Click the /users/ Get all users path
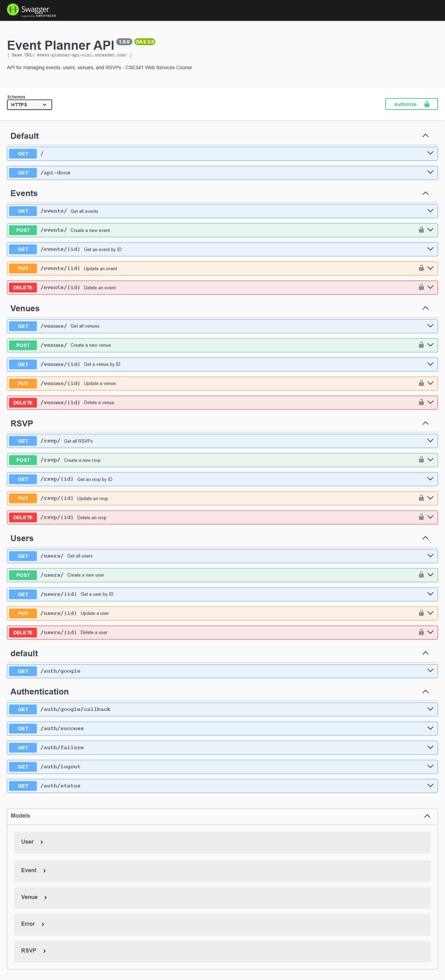This screenshot has width=445, height=980. (x=52, y=556)
